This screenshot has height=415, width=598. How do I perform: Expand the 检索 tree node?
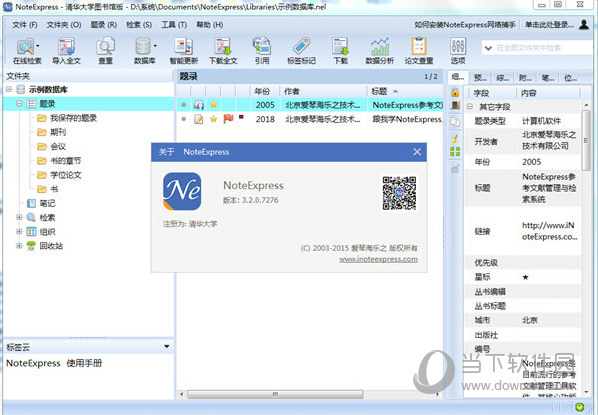19,217
